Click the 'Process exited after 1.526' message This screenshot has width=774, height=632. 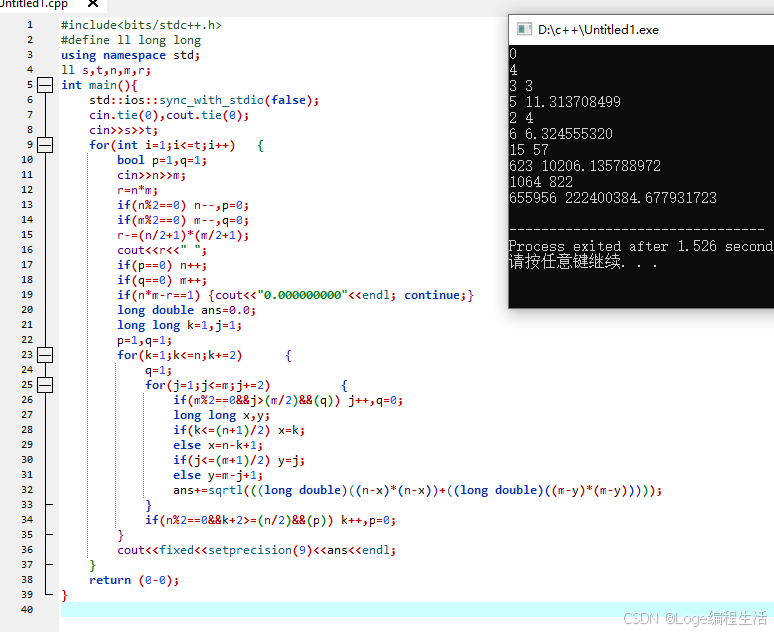pyautogui.click(x=641, y=246)
